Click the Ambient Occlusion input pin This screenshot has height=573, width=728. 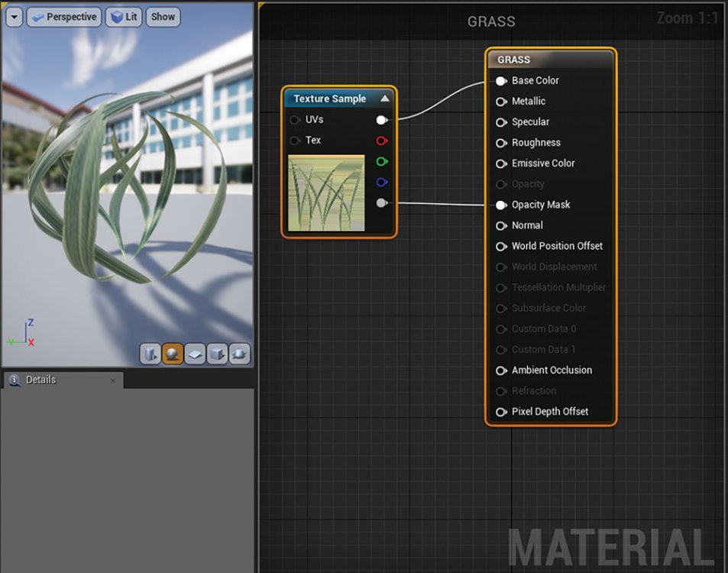pyautogui.click(x=501, y=371)
